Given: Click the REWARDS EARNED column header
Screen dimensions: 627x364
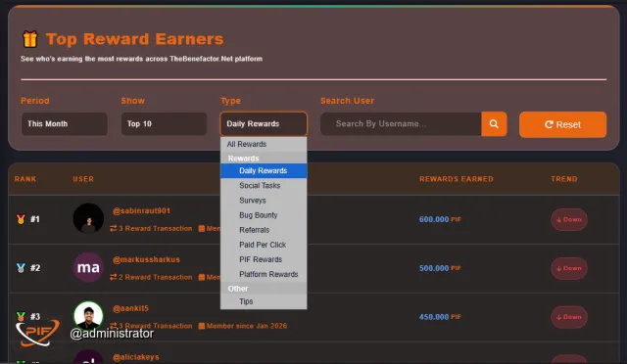Looking at the screenshot, I should point(457,179).
